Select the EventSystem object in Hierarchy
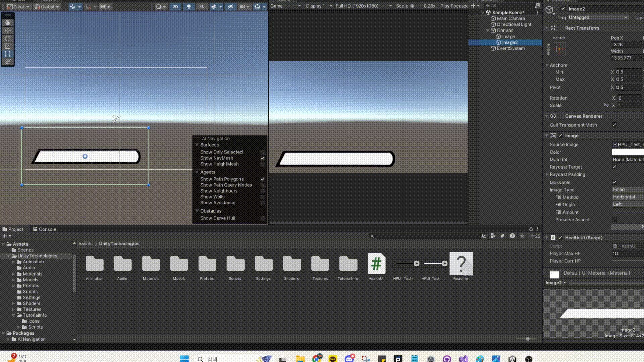644x362 pixels. point(511,48)
